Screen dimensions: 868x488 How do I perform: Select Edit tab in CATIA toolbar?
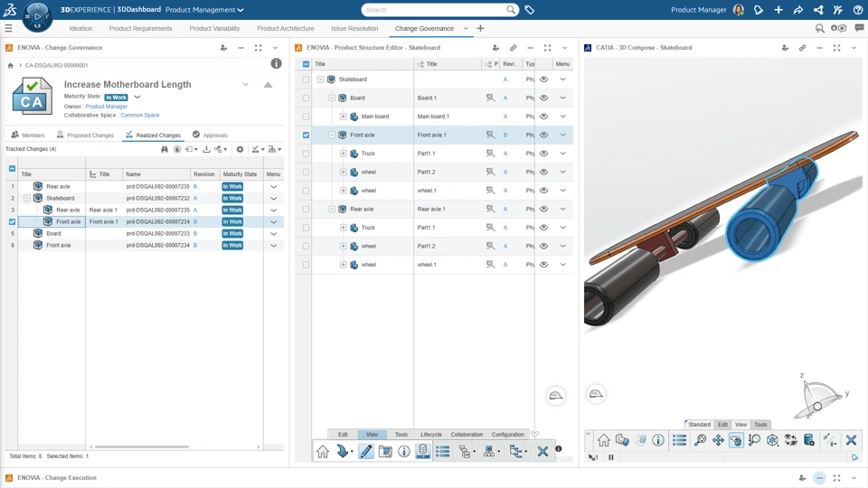tap(723, 425)
